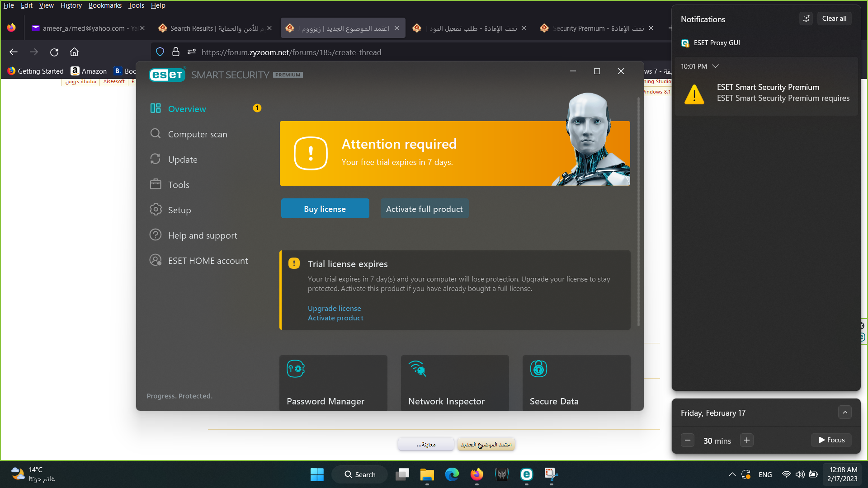The width and height of the screenshot is (868, 488).
Task: Click the Firefox back arrow
Action: (x=14, y=52)
